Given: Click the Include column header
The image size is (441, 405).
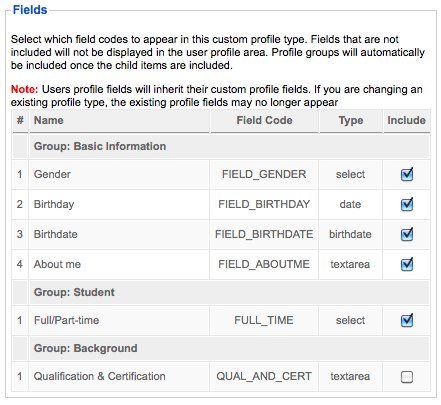Looking at the screenshot, I should click(407, 121).
